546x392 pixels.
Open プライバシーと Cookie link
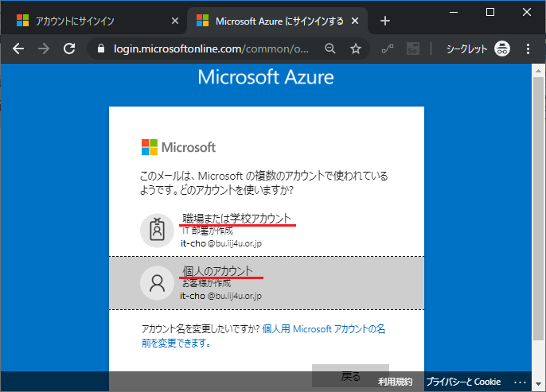pyautogui.click(x=463, y=382)
